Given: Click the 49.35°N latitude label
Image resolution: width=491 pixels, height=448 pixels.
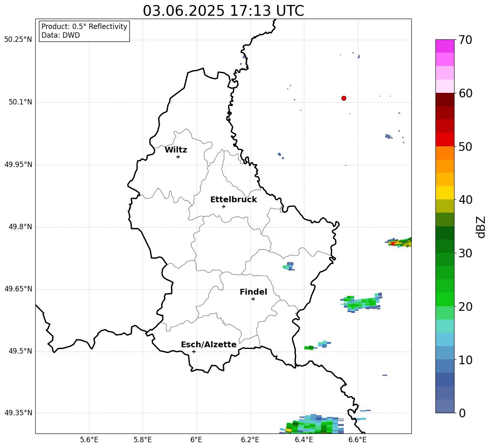Looking at the screenshot, I should point(18,413).
